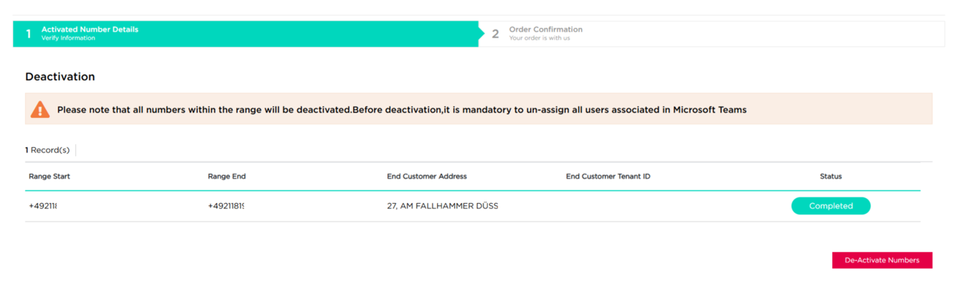Click the address 27, AM FALLHAMMER cell
Viewport: 980px width, 294px height.
(x=443, y=206)
